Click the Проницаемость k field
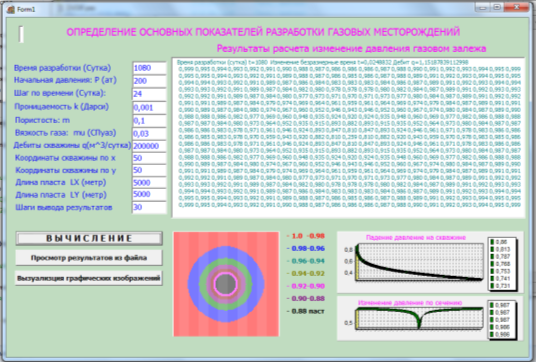 149,108
